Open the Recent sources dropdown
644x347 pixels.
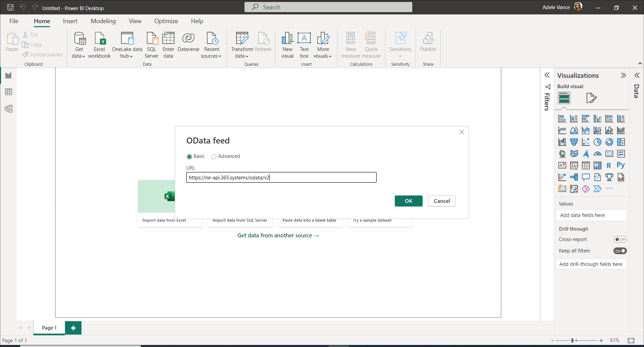click(211, 56)
